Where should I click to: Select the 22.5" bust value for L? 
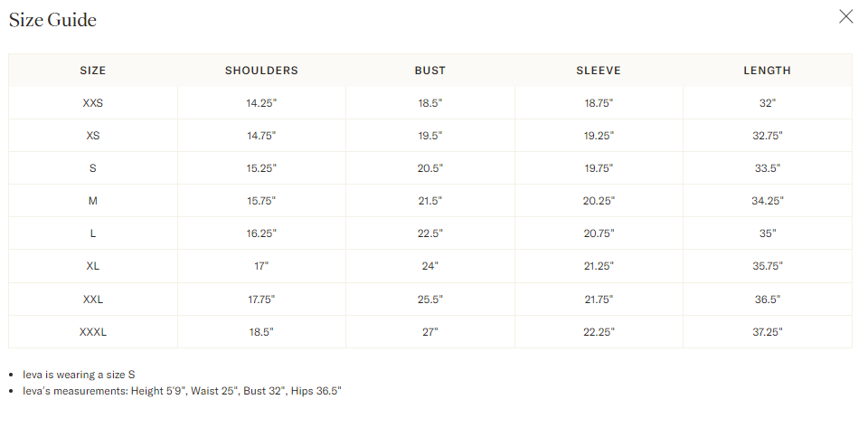(429, 233)
